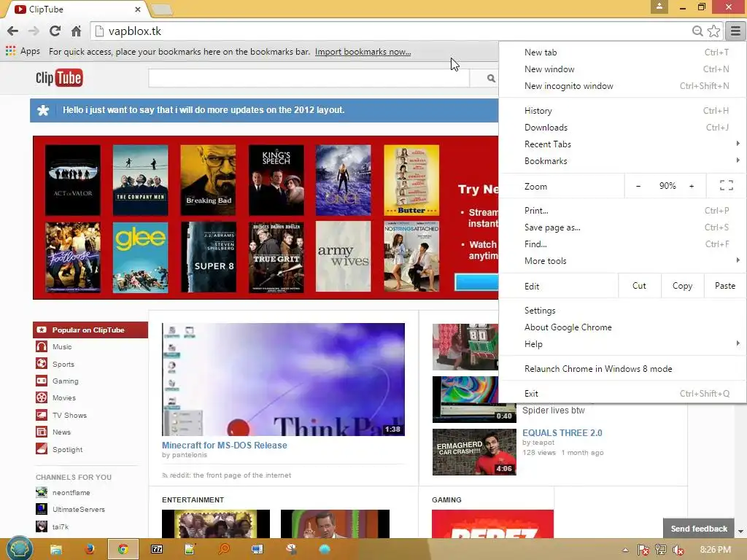Show hidden tray icons arrow
The height and width of the screenshot is (560, 747).
(x=625, y=551)
